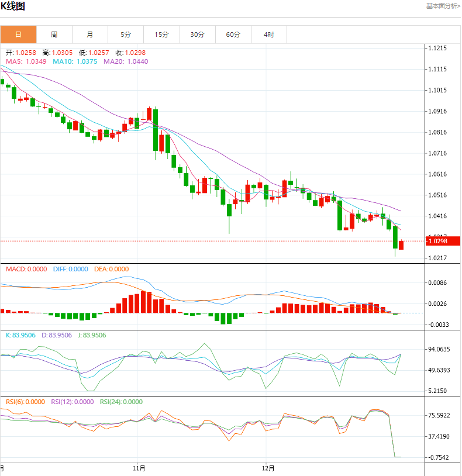Click the latest red candlestick at chart end
Viewport: 462px width, 476px height.
point(401,245)
